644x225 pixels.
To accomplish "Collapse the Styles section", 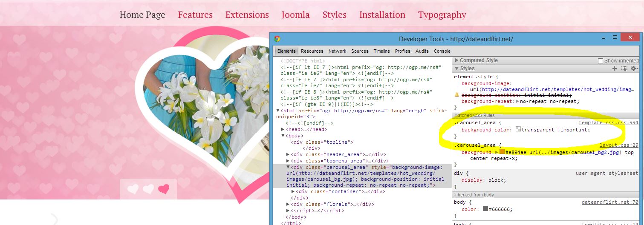I will click(x=457, y=68).
